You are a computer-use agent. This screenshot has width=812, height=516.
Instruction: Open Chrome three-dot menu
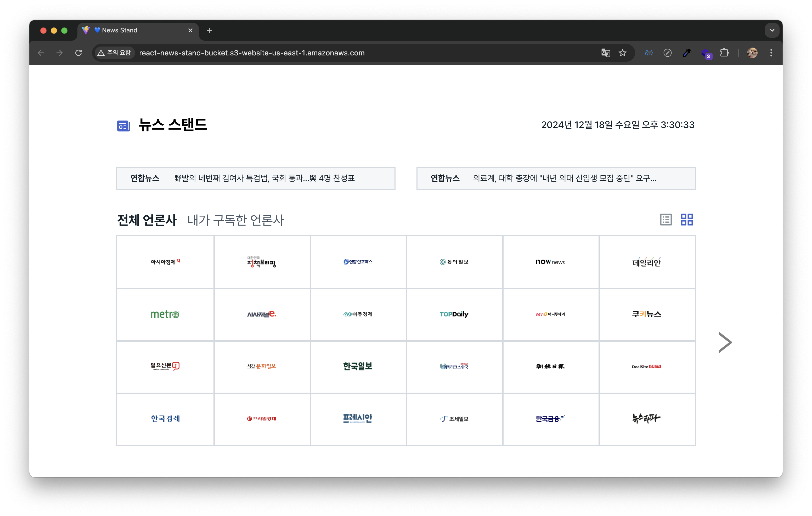coord(771,53)
